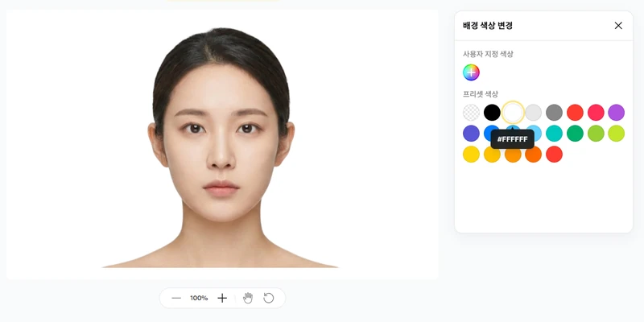Select the purple preset swatch
The height and width of the screenshot is (322, 644).
(x=616, y=113)
